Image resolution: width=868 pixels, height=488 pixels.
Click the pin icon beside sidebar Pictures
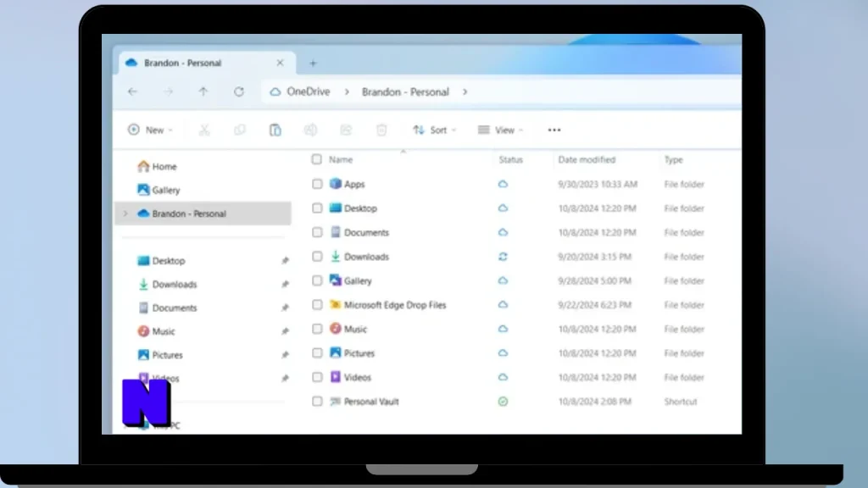(285, 355)
